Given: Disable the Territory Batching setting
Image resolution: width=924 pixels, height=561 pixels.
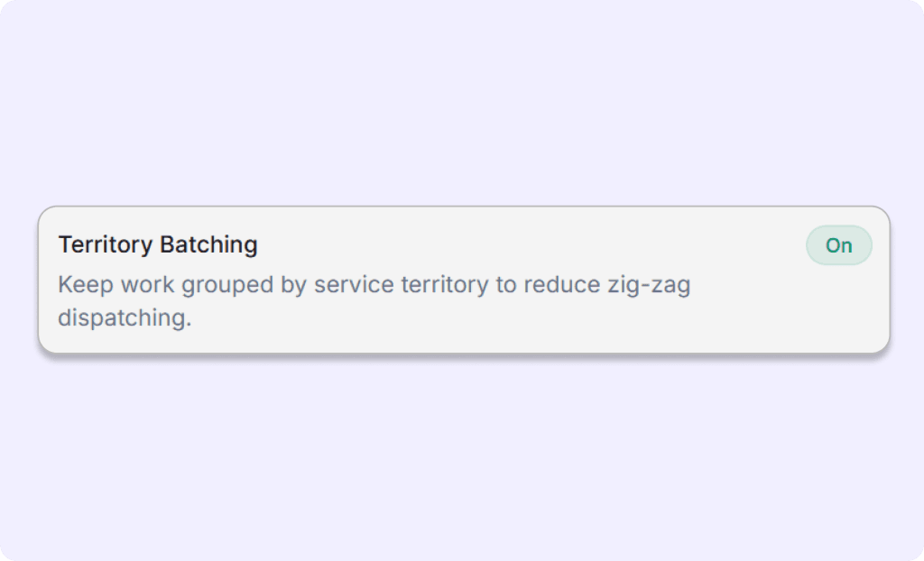Looking at the screenshot, I should click(x=838, y=244).
